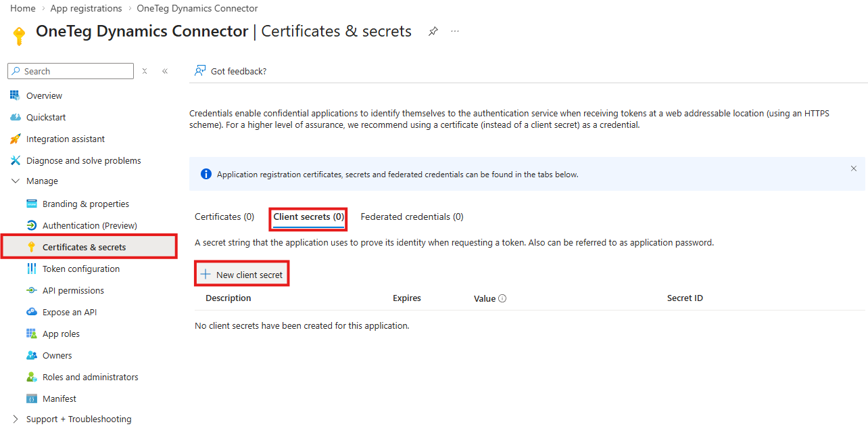Switch to the Certificates (0) tab

click(x=224, y=217)
